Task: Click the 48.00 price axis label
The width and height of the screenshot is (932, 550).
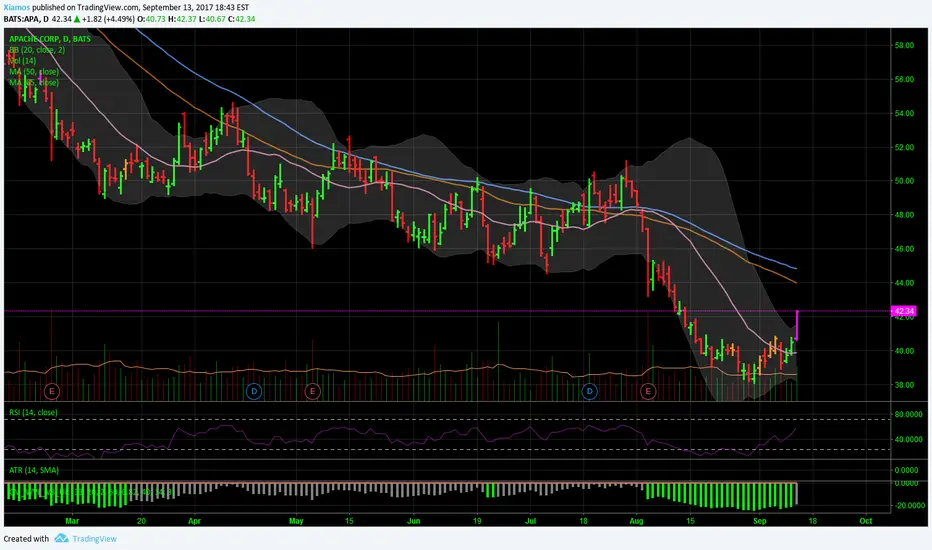Action: pos(904,215)
